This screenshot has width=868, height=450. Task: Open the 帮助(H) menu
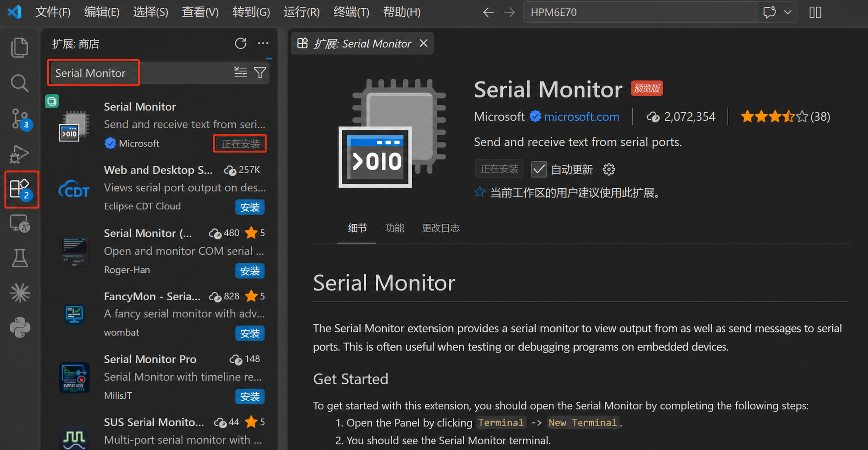[x=402, y=12]
